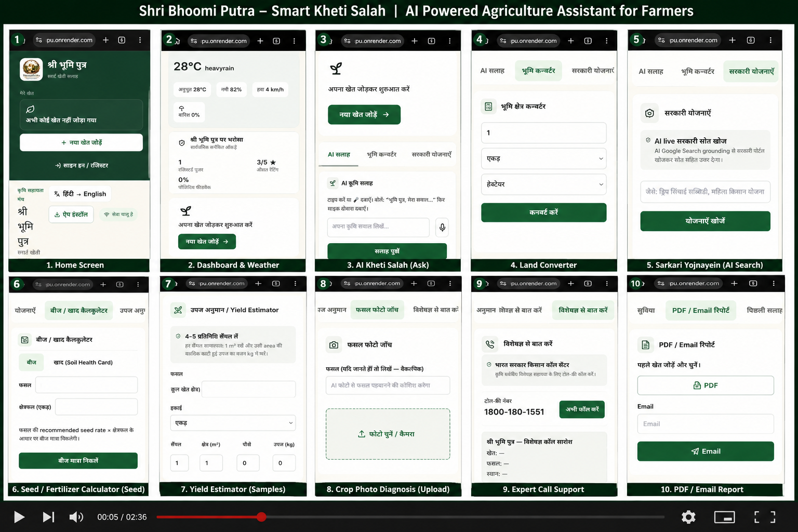Click leaf icon above अभी कोई खेत नहीं जोड़ा गया
The height and width of the screenshot is (532, 798).
[30, 109]
